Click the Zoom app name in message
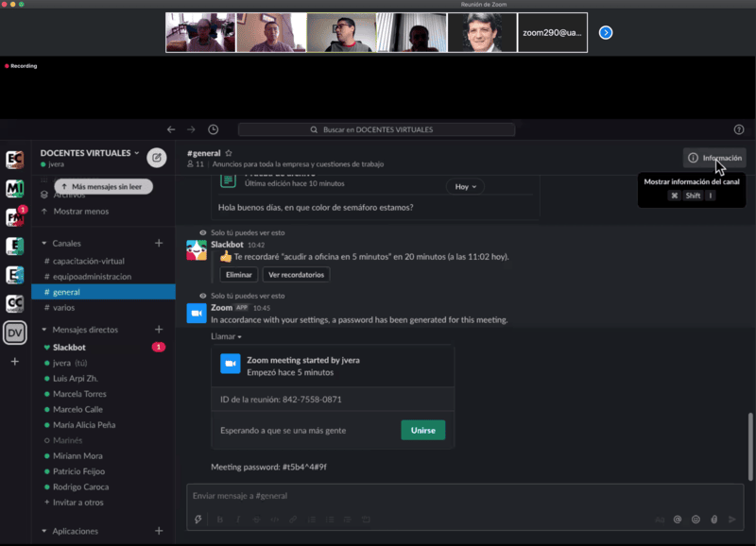Screen dimensions: 756x546 [221, 307]
